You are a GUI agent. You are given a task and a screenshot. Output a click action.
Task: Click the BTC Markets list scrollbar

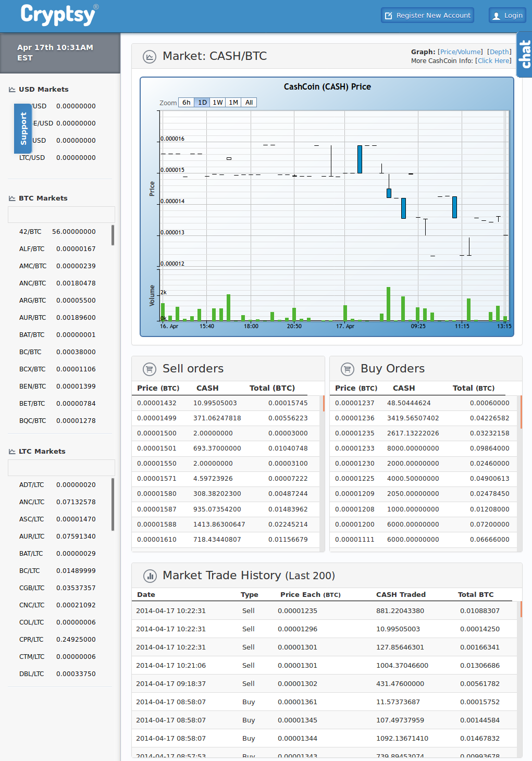tap(113, 235)
